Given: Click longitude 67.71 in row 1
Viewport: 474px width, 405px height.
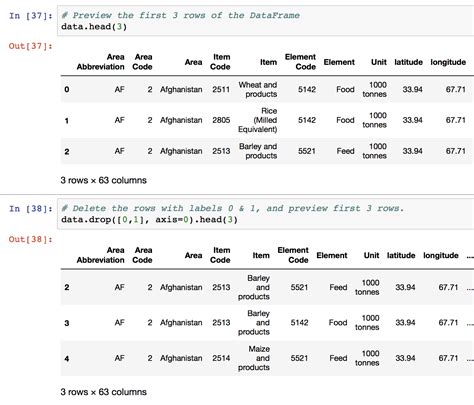Looking at the screenshot, I should [456, 120].
